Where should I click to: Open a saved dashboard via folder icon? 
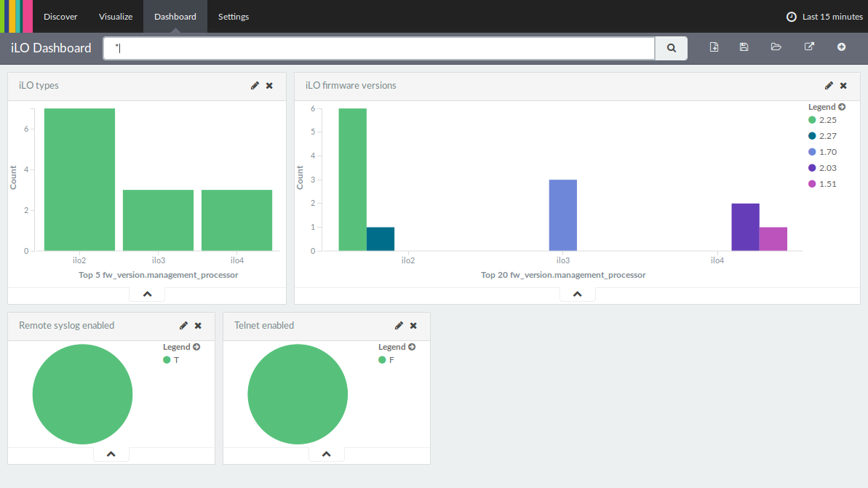coord(776,47)
